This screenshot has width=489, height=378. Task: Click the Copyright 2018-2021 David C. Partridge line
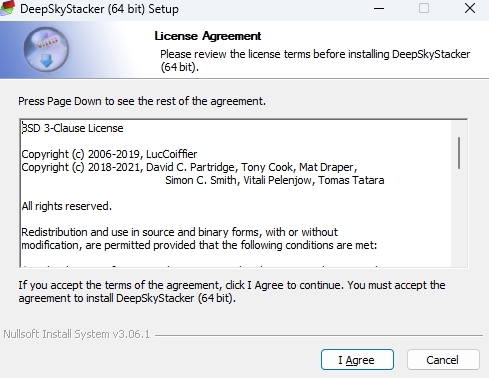point(189,167)
